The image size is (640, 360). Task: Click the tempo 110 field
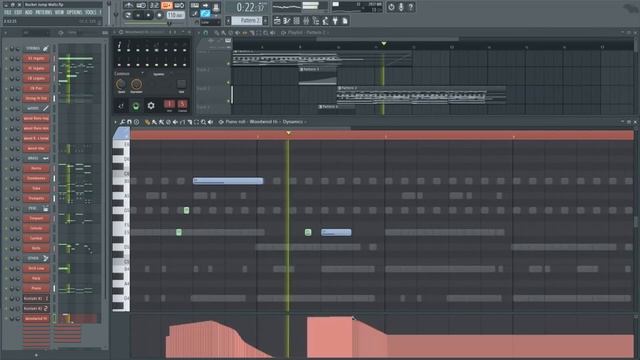click(176, 15)
